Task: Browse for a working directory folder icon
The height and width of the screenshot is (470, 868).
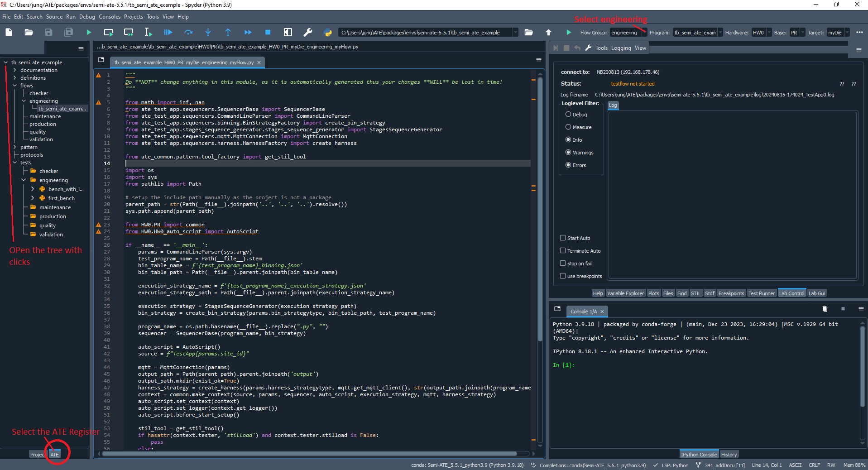Action: pyautogui.click(x=528, y=32)
